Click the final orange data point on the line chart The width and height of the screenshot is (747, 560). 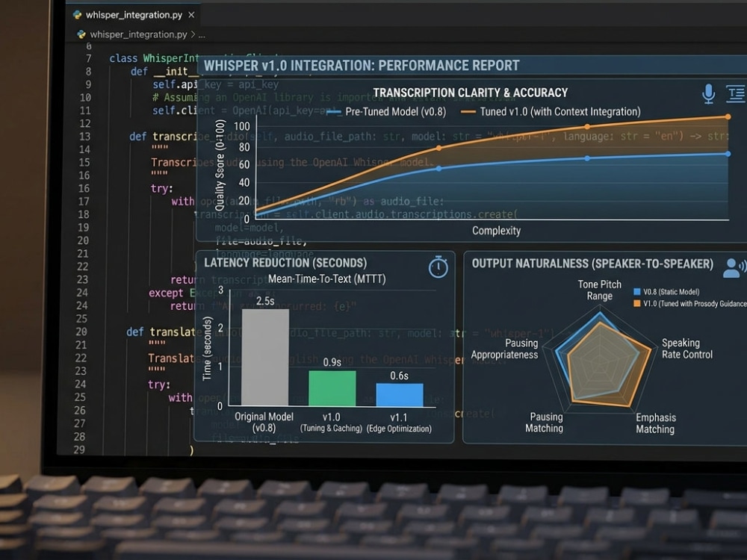tap(728, 116)
